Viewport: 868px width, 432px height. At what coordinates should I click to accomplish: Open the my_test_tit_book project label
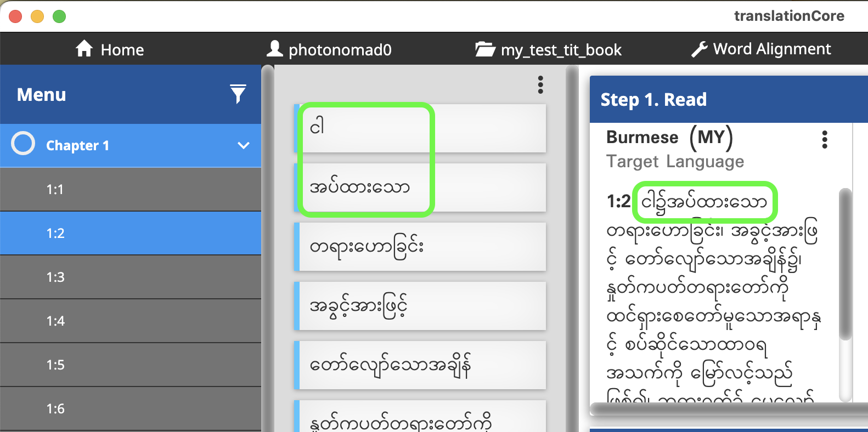tap(561, 50)
